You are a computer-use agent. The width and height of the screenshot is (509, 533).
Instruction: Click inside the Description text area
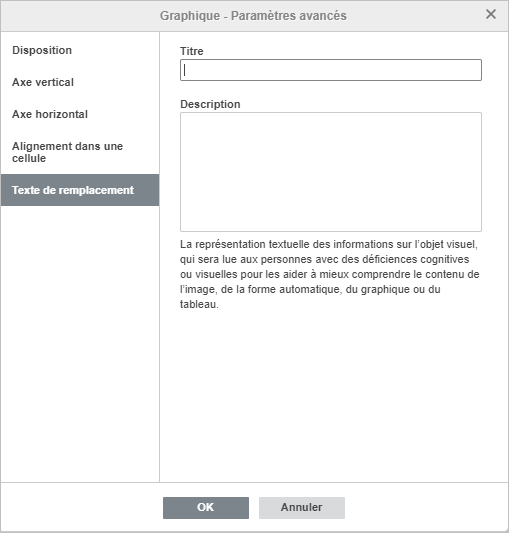[x=330, y=172]
